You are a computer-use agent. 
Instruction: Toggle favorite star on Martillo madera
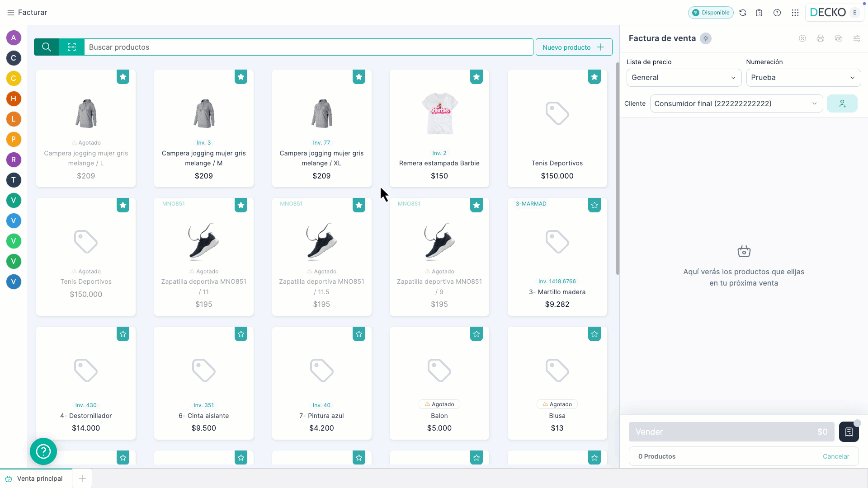click(594, 205)
